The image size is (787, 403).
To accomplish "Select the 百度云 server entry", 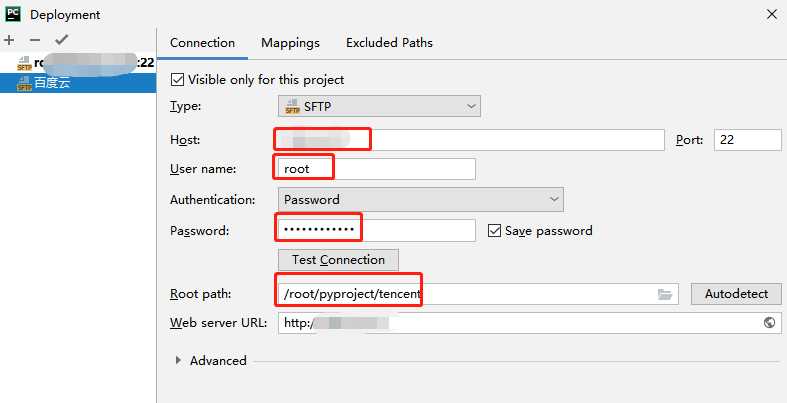I will [x=78, y=83].
